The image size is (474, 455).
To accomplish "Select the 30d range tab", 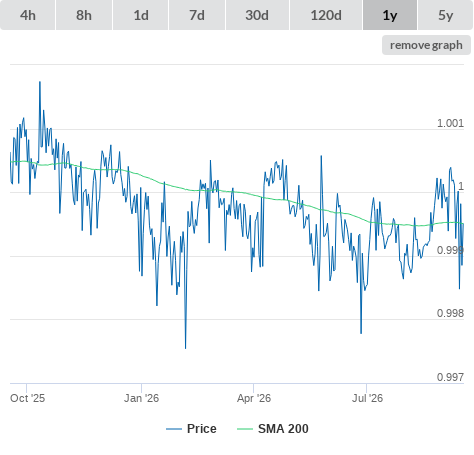I will (257, 15).
